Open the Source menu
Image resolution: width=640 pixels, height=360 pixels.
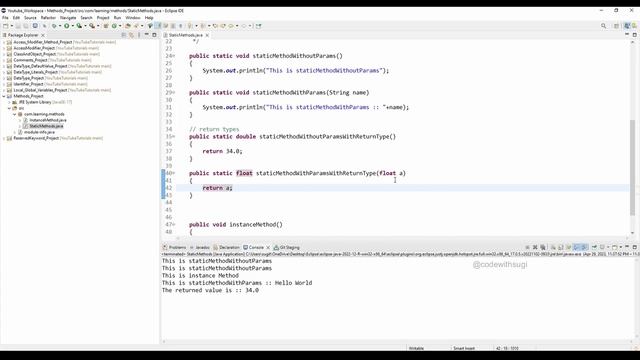(x=30, y=18)
